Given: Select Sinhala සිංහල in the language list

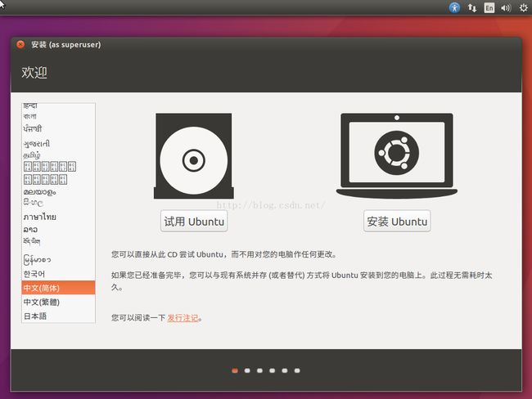Looking at the screenshot, I should [x=58, y=203].
